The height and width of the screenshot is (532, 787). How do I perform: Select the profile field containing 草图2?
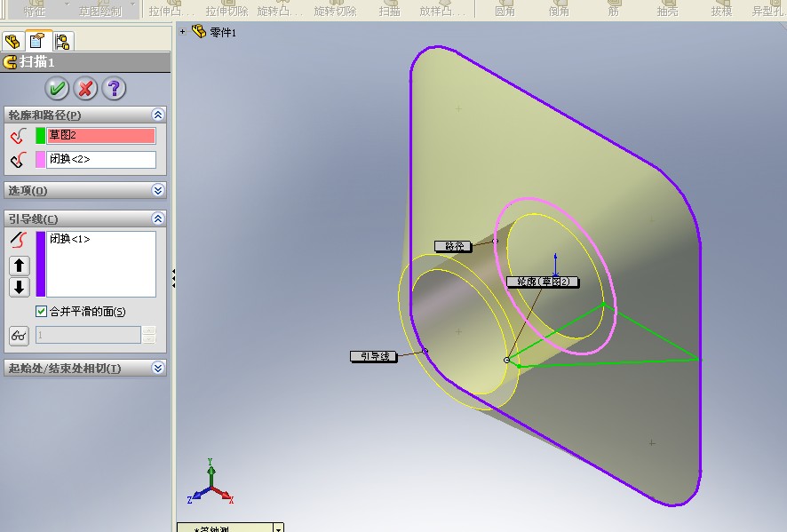pos(101,136)
